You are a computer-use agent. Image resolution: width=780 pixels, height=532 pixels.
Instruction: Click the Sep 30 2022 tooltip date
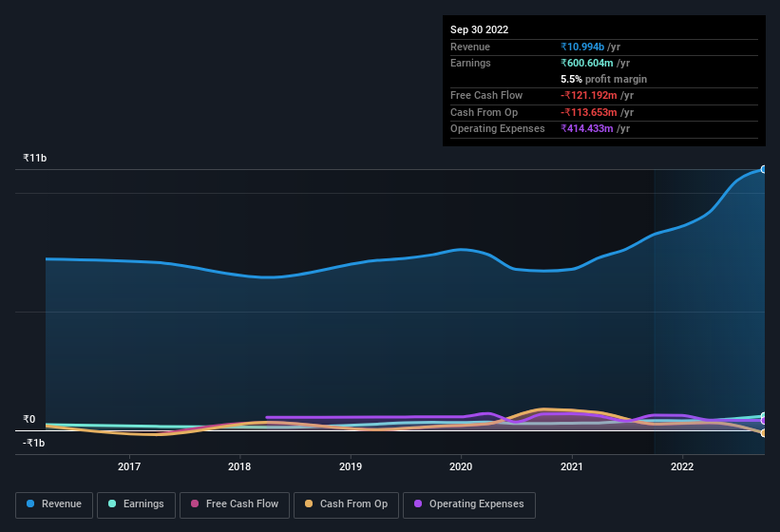point(479,29)
